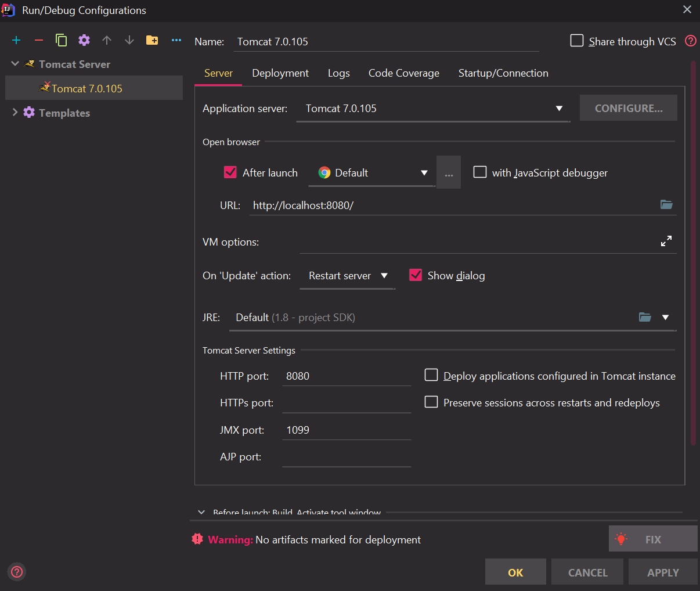Click the JMX port field showing 1099

click(x=347, y=430)
